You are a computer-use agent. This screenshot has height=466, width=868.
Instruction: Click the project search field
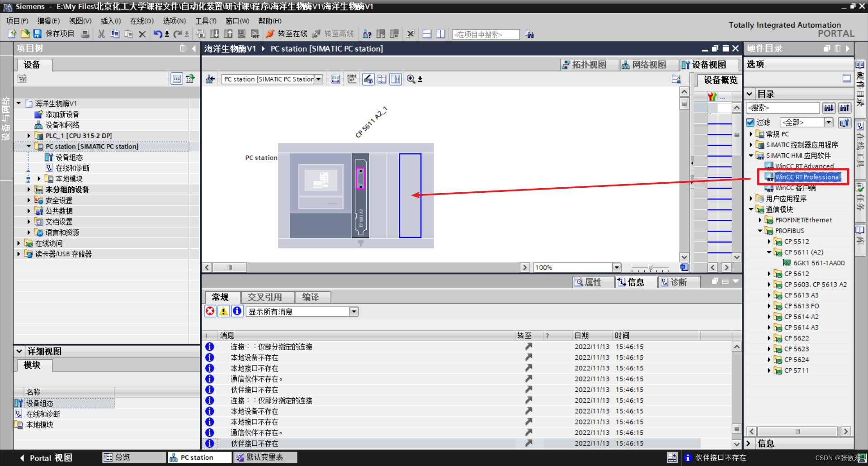(486, 34)
